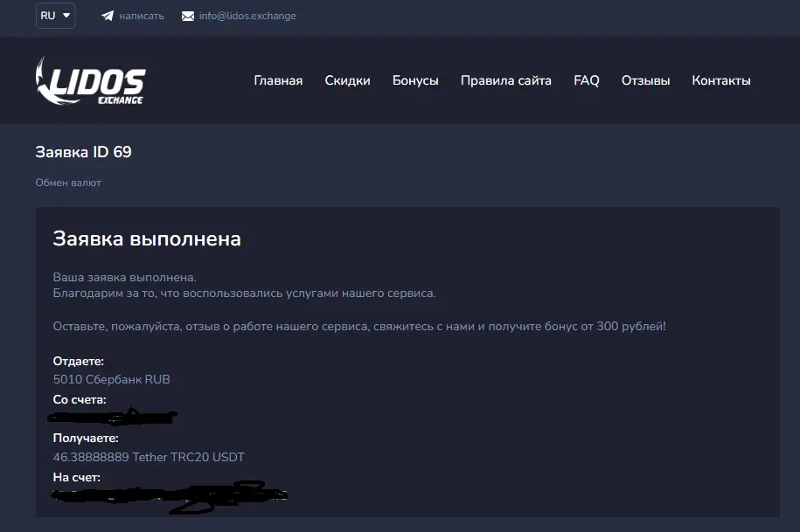Open the RU language dropdown

(x=55, y=16)
